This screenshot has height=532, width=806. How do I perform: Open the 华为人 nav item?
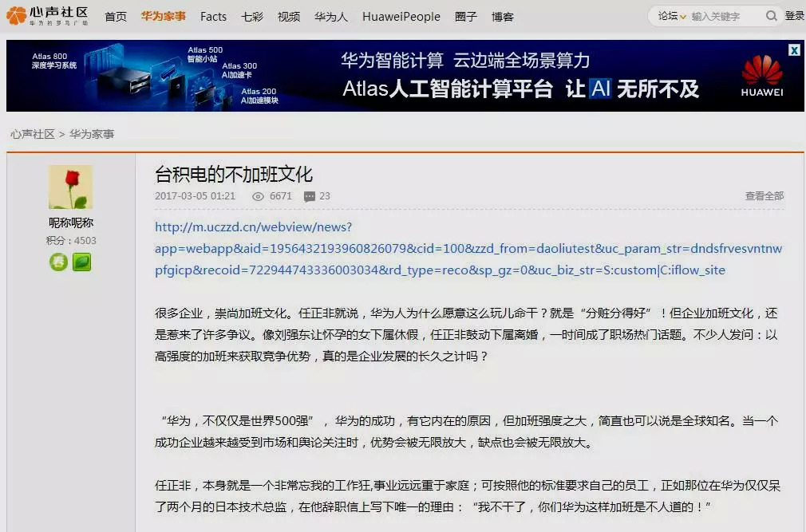(331, 17)
